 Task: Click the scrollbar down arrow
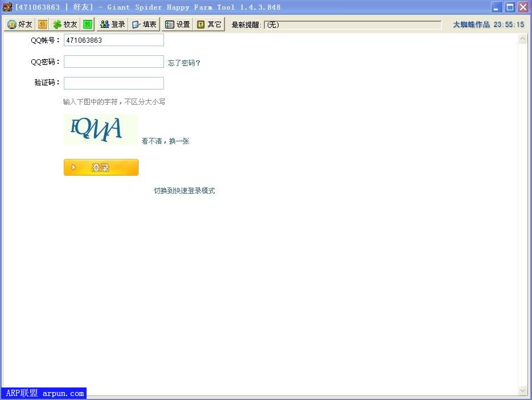tap(522, 390)
